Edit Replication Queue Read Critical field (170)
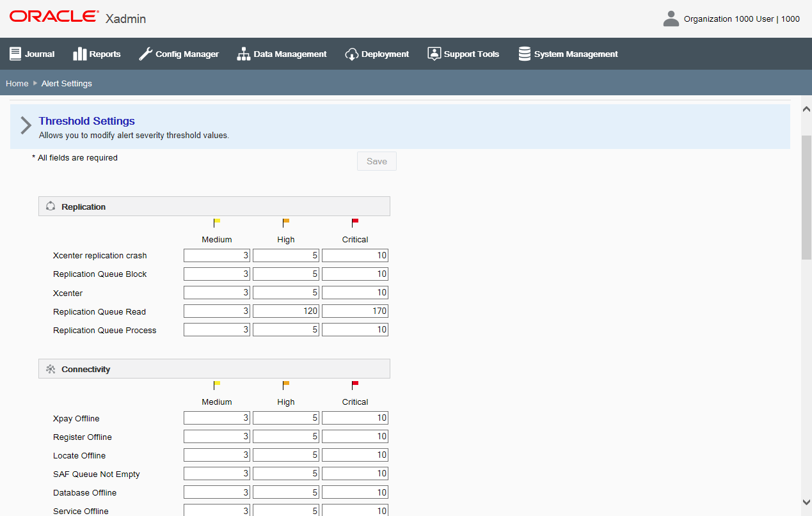The image size is (812, 516). click(x=355, y=311)
